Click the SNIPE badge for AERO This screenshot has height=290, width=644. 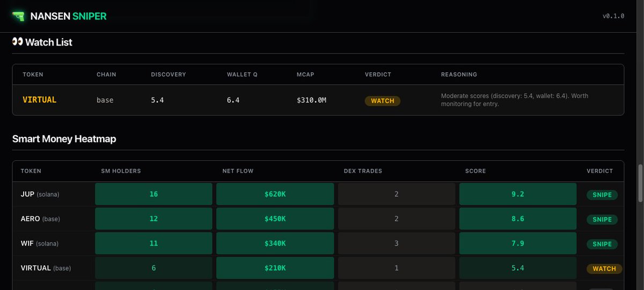[x=602, y=219]
